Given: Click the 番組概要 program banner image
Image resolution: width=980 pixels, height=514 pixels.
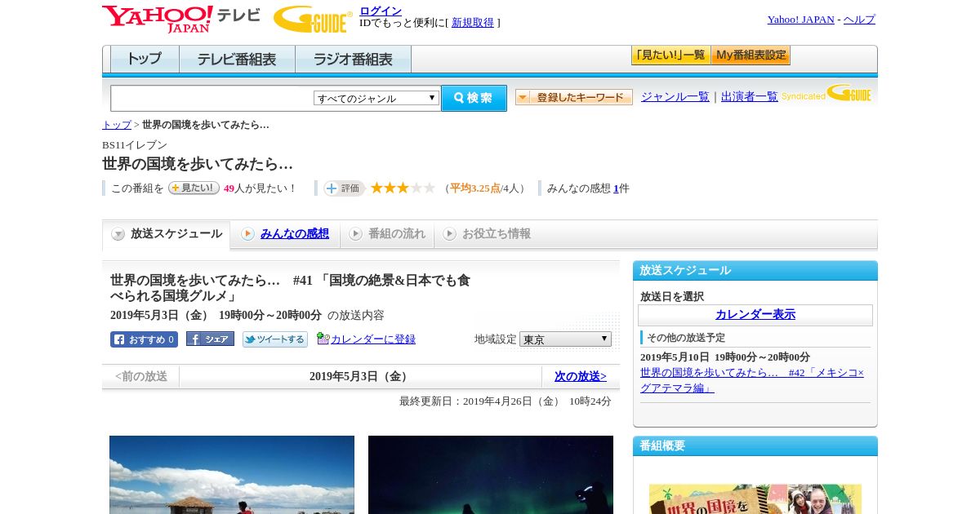Looking at the screenshot, I should click(x=755, y=498).
